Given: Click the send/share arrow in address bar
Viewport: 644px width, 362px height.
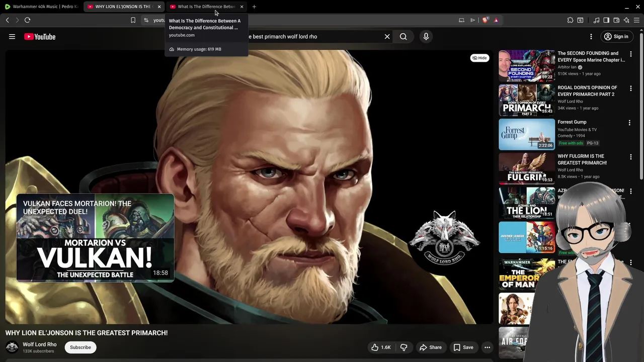Looking at the screenshot, I should (473, 20).
